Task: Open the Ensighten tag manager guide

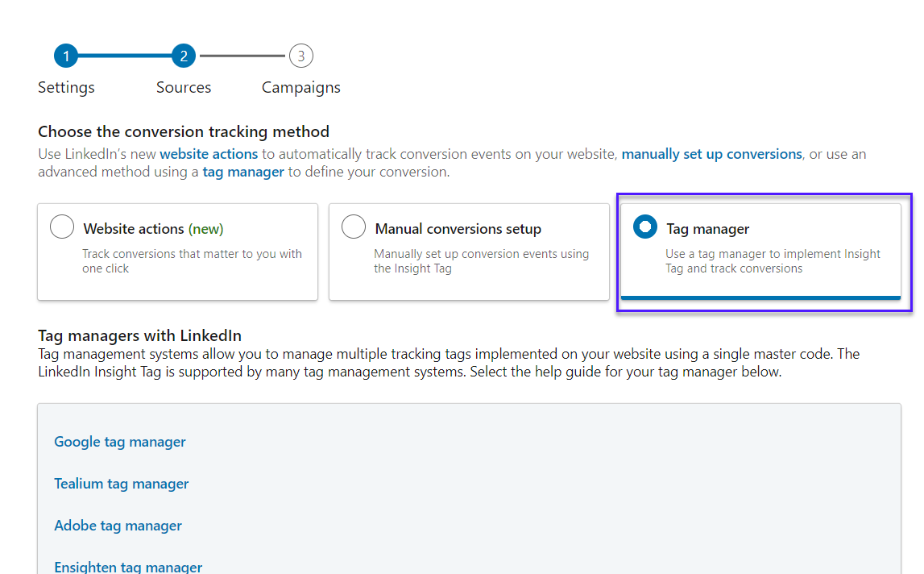Action: click(x=128, y=567)
